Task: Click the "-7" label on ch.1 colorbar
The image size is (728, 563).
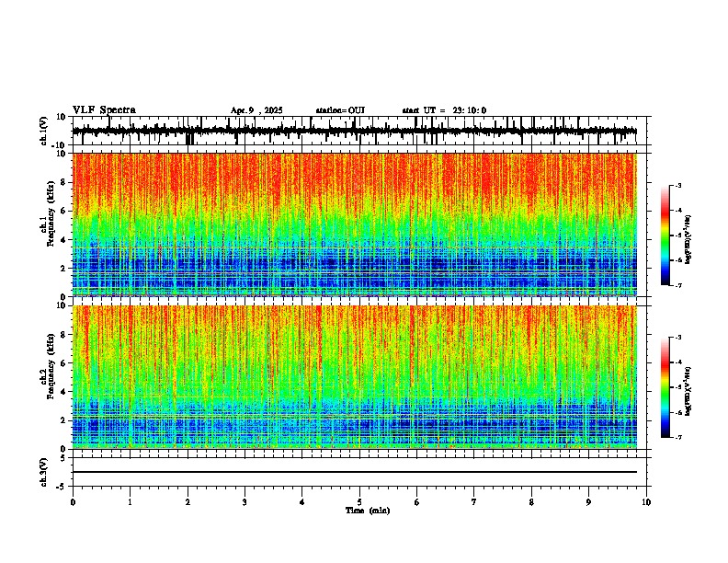Action: click(678, 285)
